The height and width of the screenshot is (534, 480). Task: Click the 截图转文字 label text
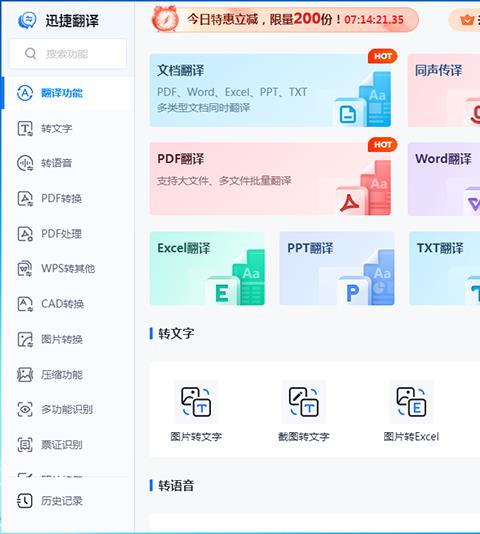[x=304, y=437]
